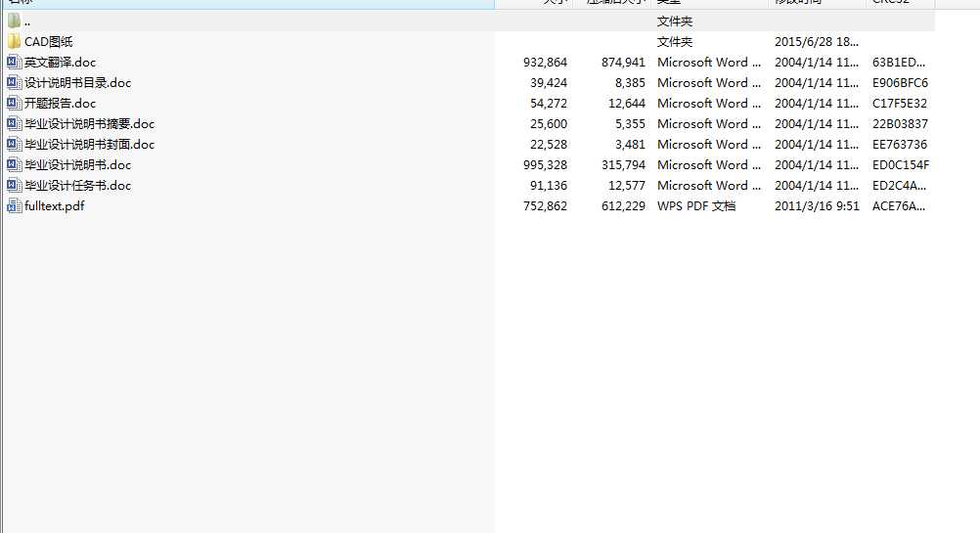Click the size value 22,528

coord(549,145)
